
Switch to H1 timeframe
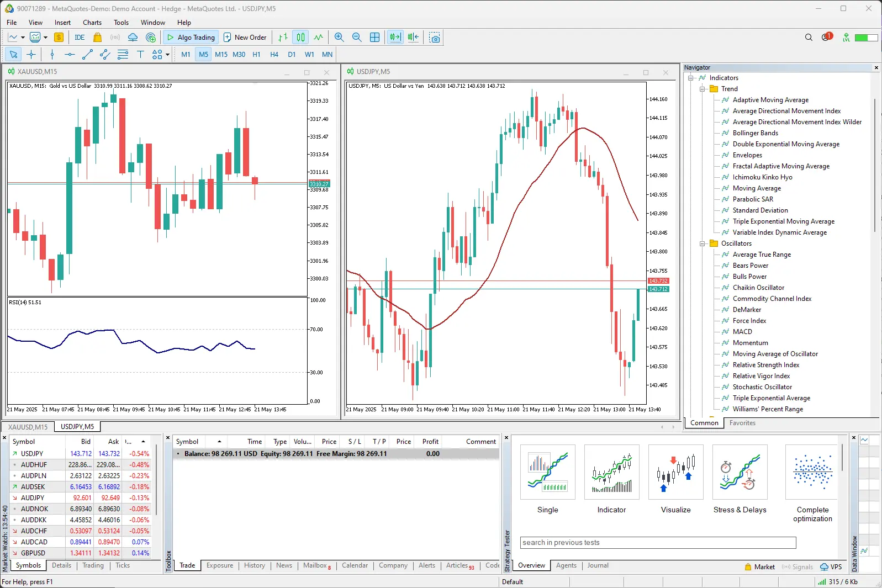(256, 54)
